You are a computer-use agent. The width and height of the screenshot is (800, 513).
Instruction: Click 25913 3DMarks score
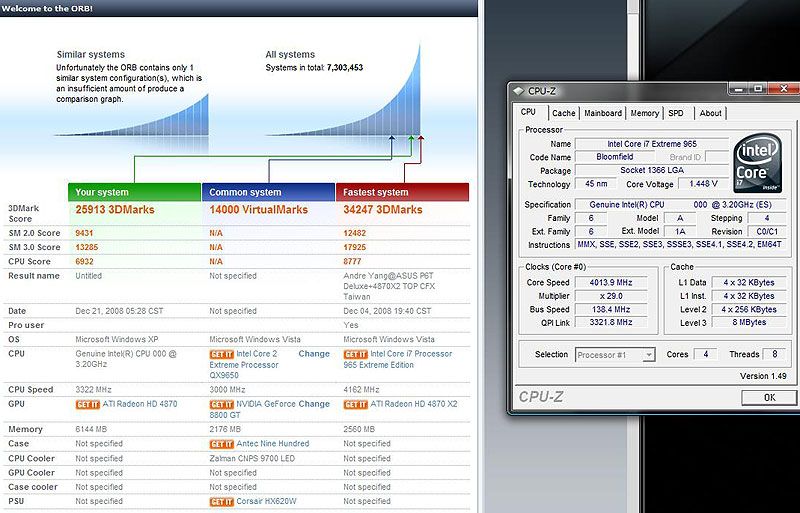click(x=115, y=209)
